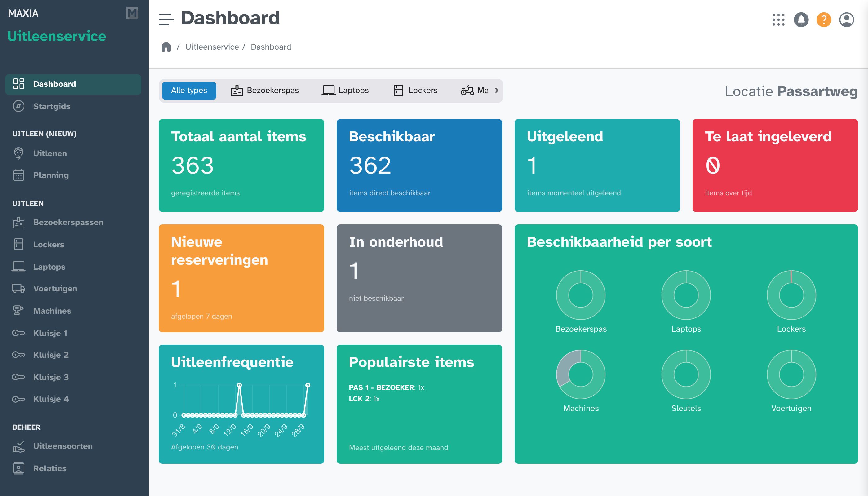Open the Uitgeleend card
Image resolution: width=868 pixels, height=496 pixels.
[x=597, y=165]
